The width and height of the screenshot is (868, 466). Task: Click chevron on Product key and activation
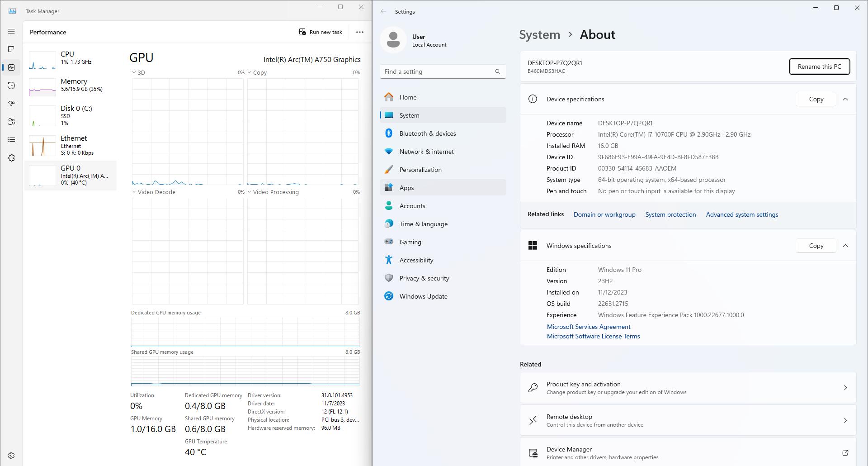point(845,388)
